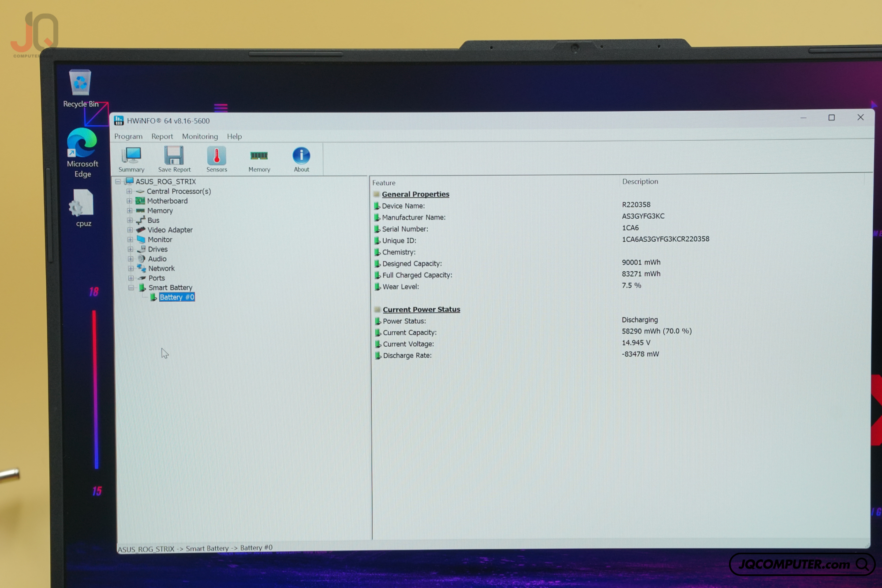Select the Designed Capacity 90001 mWh value

coord(641,262)
